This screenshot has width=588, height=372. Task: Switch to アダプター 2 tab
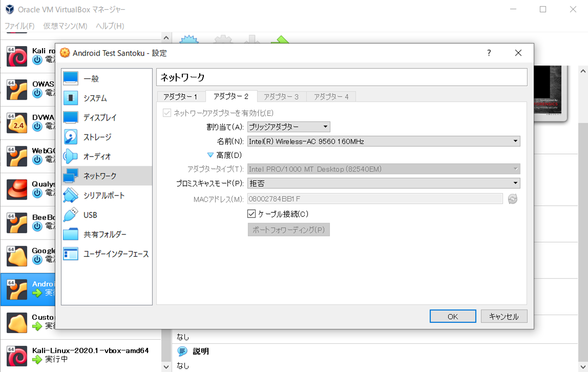pyautogui.click(x=231, y=96)
